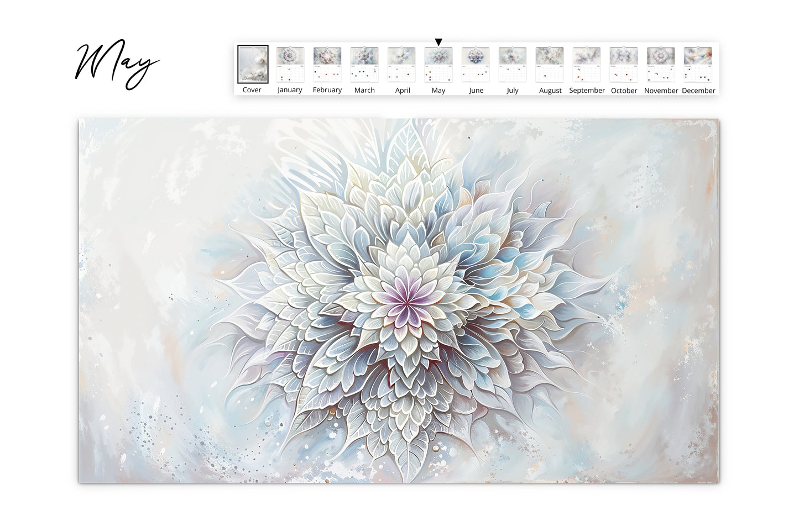799x532 pixels.
Task: Open the October calendar thumbnail
Action: [624, 64]
